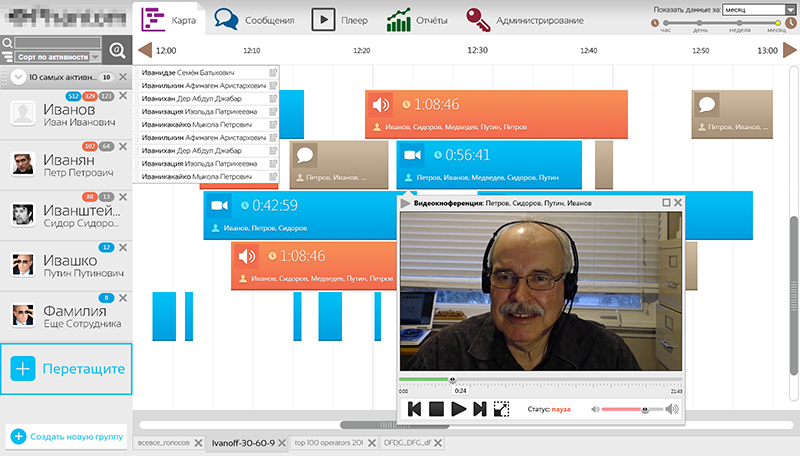Go to the Отчёты tab
Screen dimensions: 800x456
pos(417,20)
